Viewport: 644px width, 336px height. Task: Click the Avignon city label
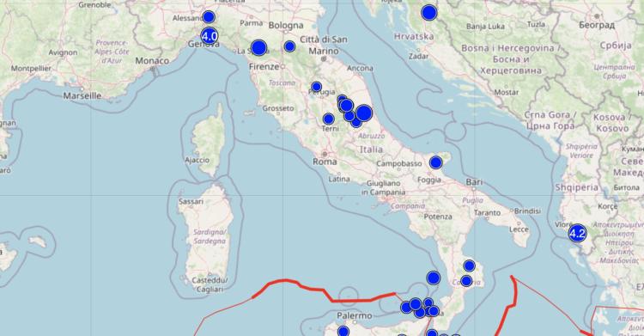(63, 52)
